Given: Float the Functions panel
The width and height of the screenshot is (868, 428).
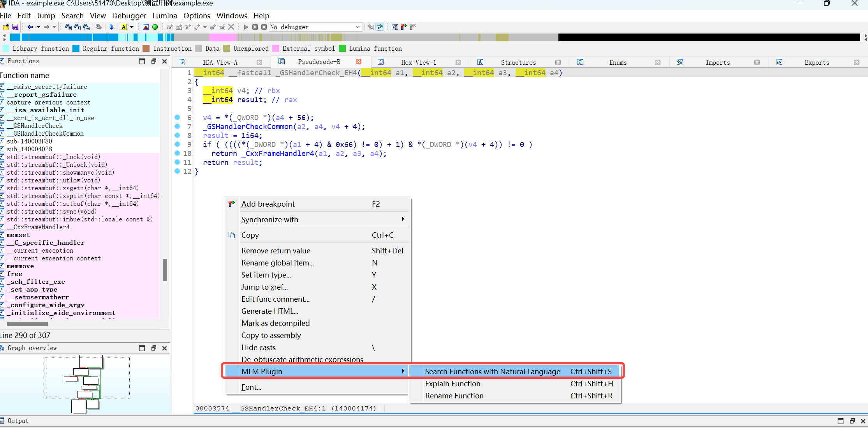Looking at the screenshot, I should click(x=153, y=61).
